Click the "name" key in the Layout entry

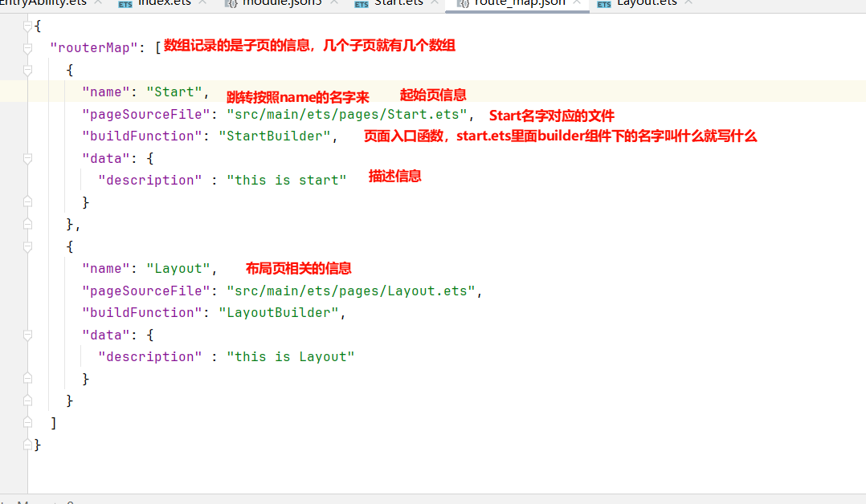click(x=105, y=269)
